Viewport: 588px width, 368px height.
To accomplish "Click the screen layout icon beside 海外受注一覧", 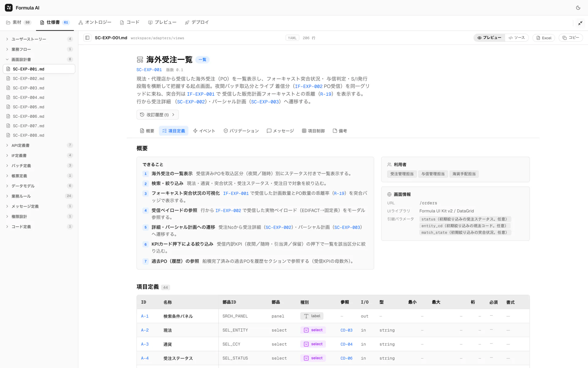I will point(140,59).
